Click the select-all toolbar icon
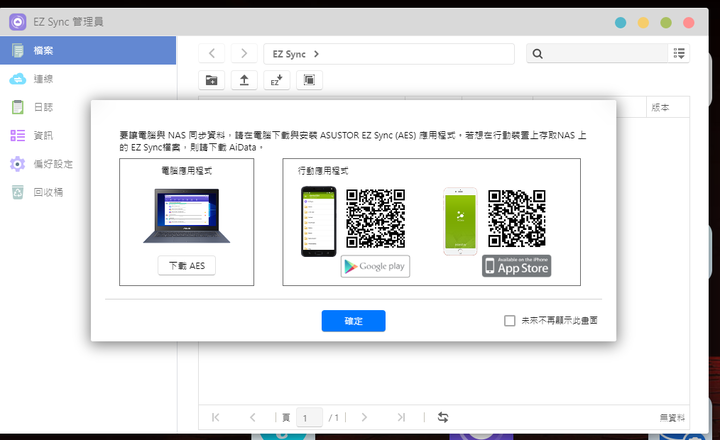Image resolution: width=720 pixels, height=440 pixels. pyautogui.click(x=309, y=80)
